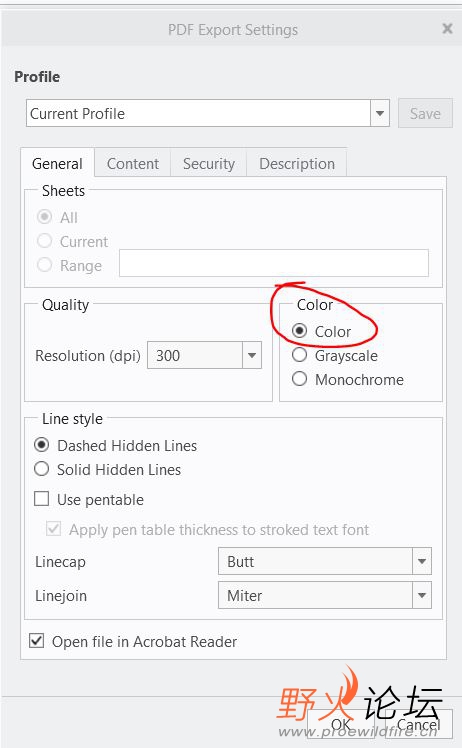This screenshot has width=462, height=748.
Task: Choose Grayscale color output
Action: coord(299,355)
